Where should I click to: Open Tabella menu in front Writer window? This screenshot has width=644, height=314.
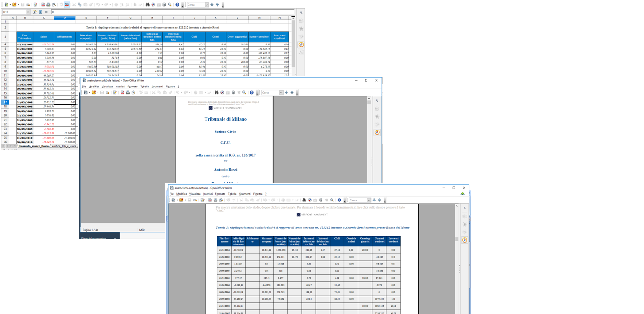pyautogui.click(x=232, y=194)
